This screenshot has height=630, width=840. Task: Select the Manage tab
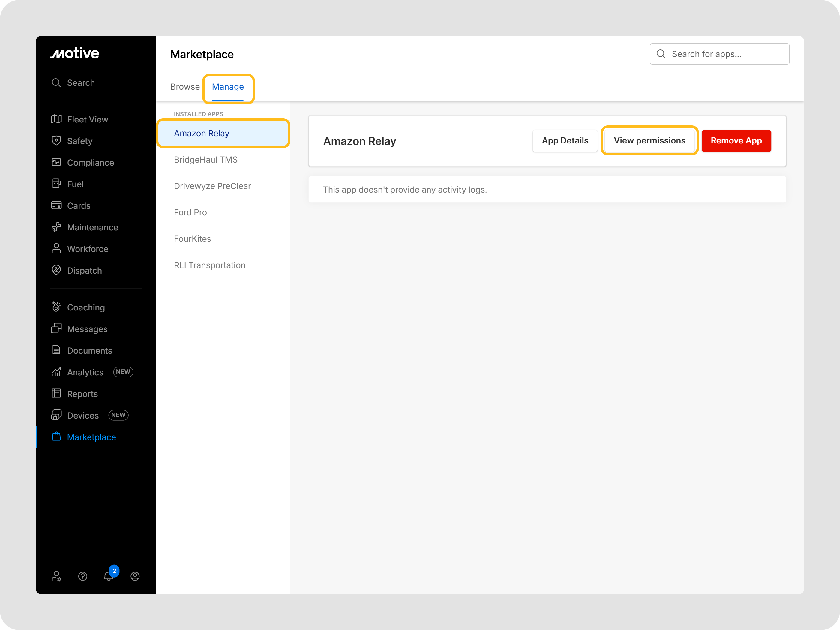228,87
